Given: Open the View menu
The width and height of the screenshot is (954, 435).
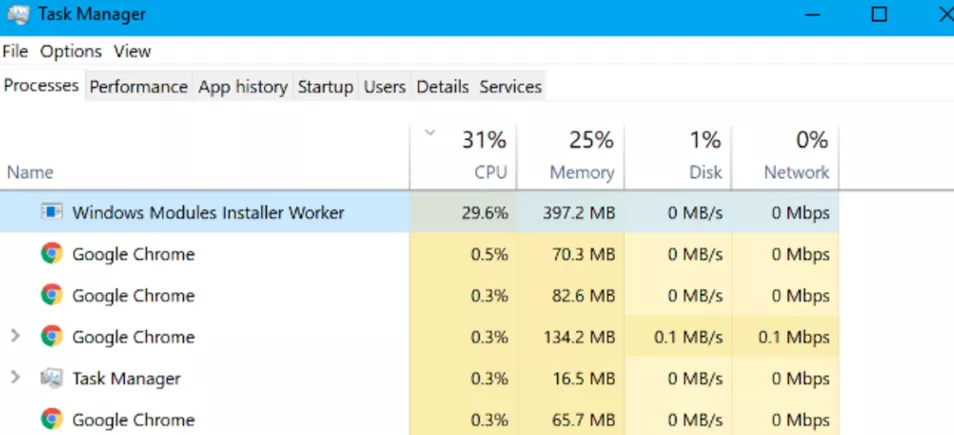Looking at the screenshot, I should 132,52.
